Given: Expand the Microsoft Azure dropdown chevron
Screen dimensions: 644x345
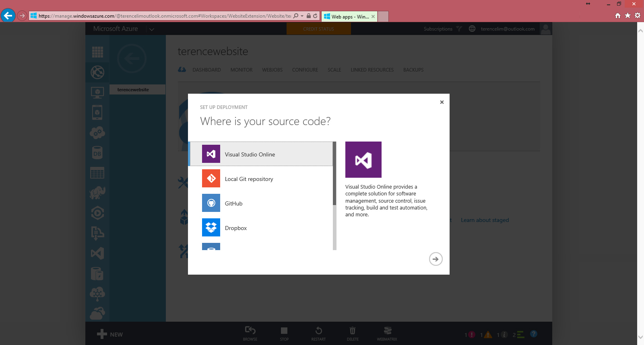Looking at the screenshot, I should point(152,29).
